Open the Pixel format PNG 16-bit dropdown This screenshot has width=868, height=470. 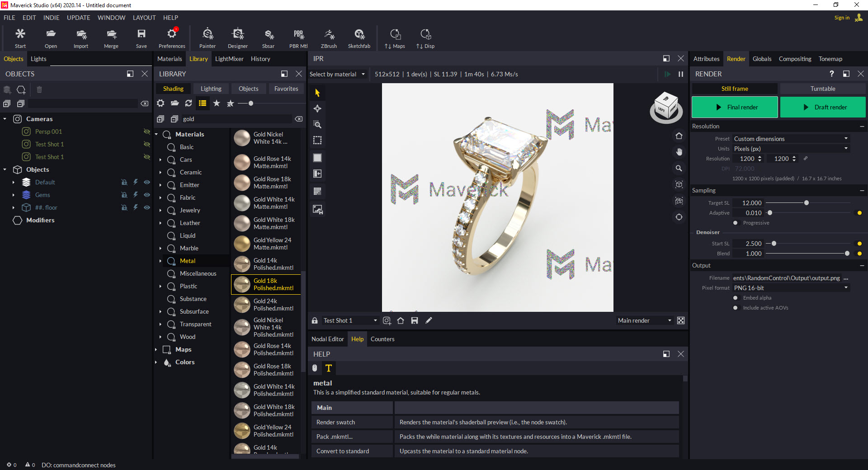pos(791,288)
